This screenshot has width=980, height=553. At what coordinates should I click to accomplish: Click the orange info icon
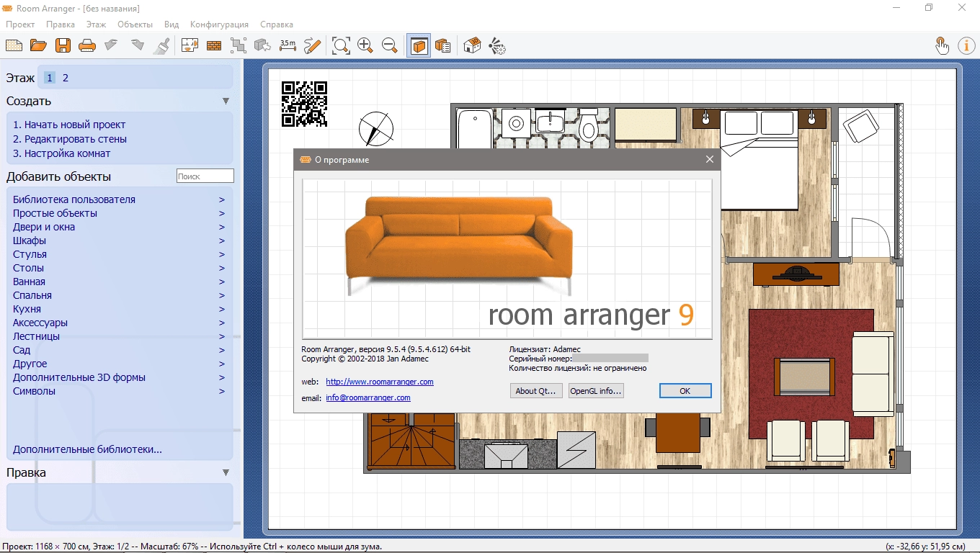tap(966, 45)
